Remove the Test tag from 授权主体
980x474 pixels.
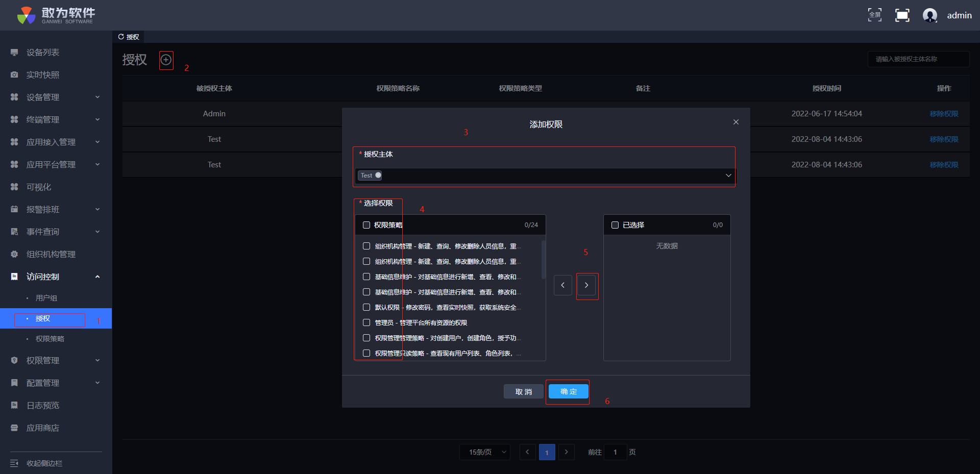tap(378, 175)
